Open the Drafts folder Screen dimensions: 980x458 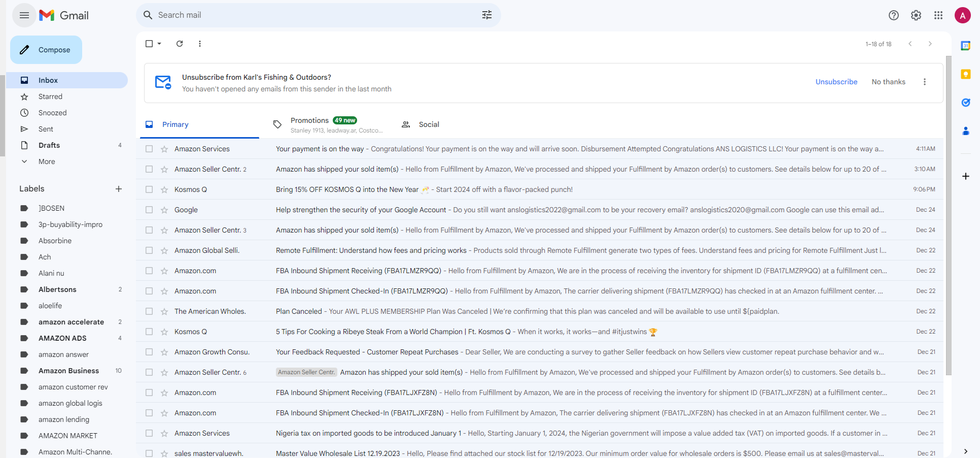click(x=66, y=145)
